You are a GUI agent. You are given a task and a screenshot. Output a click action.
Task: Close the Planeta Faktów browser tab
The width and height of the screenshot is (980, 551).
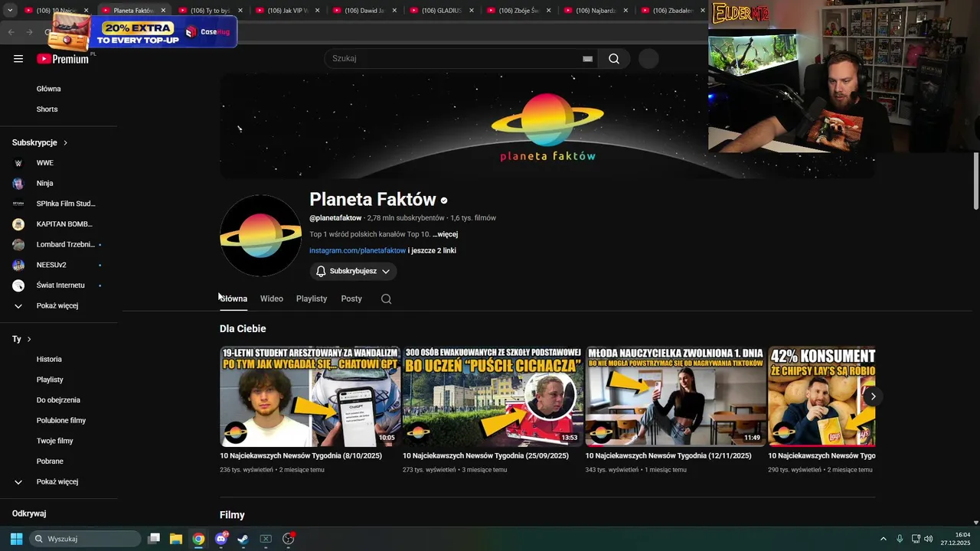[163, 11]
